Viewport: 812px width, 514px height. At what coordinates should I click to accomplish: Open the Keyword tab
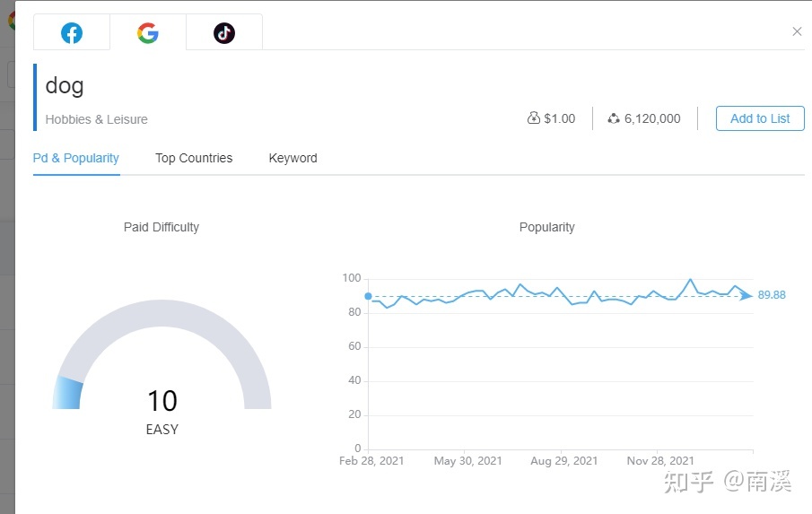point(292,158)
